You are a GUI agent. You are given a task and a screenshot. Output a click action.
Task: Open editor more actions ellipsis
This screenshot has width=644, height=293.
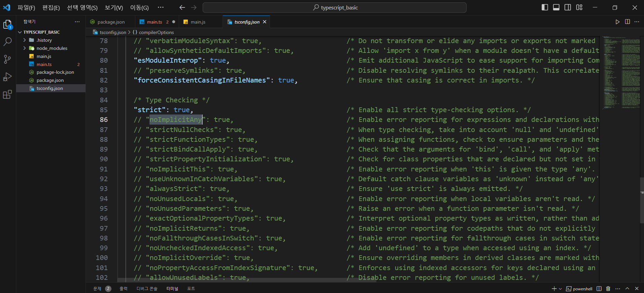[x=637, y=22]
